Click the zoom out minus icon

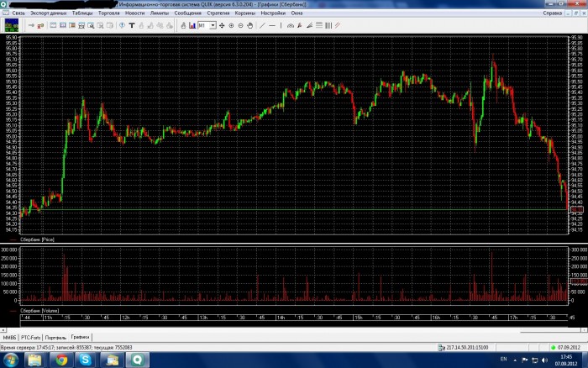(241, 25)
